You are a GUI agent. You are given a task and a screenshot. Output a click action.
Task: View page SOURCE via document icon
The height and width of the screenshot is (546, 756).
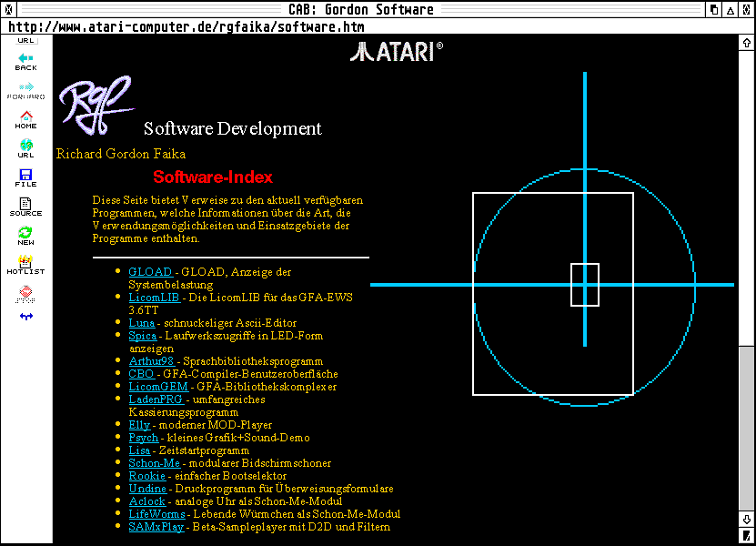point(26,207)
